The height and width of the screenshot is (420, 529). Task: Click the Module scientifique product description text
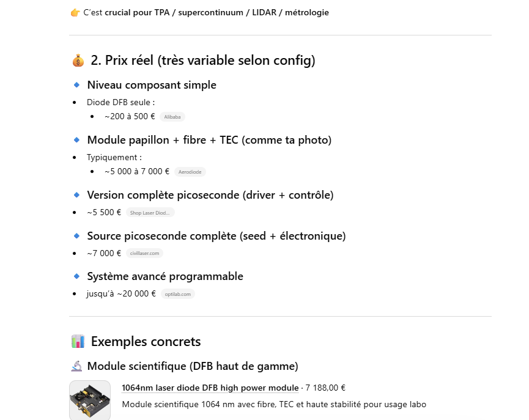(273, 404)
